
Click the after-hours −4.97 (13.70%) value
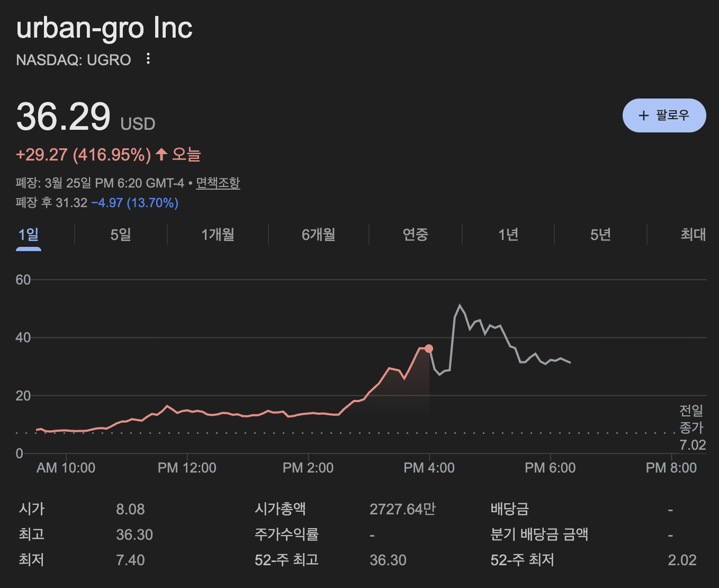(134, 203)
